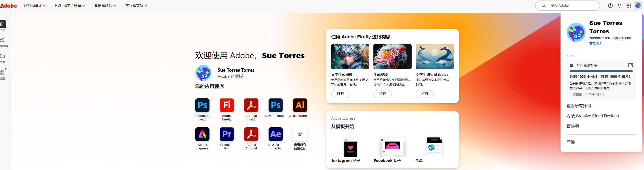Viewport: 644px width, 170px height.
Task: Launch Adobe Firefly app icon
Action: click(x=227, y=105)
